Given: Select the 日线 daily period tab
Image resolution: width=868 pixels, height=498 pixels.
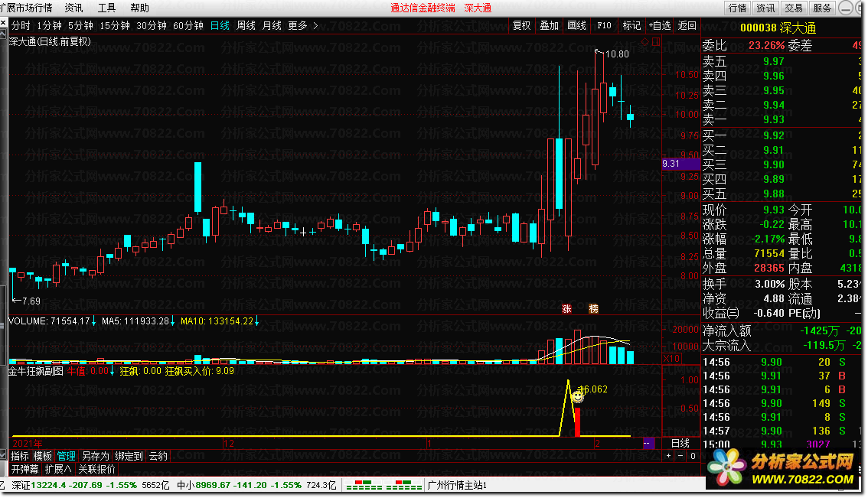Looking at the screenshot, I should (220, 25).
